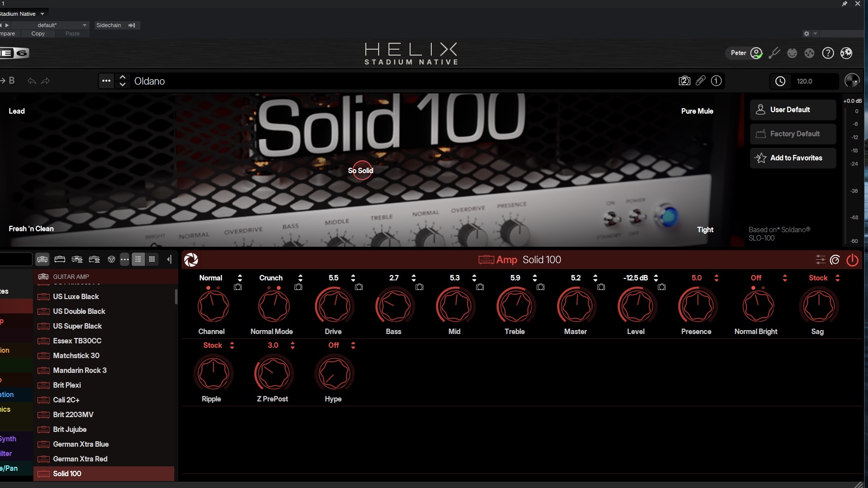
Task: Click the Copy button
Action: (38, 34)
